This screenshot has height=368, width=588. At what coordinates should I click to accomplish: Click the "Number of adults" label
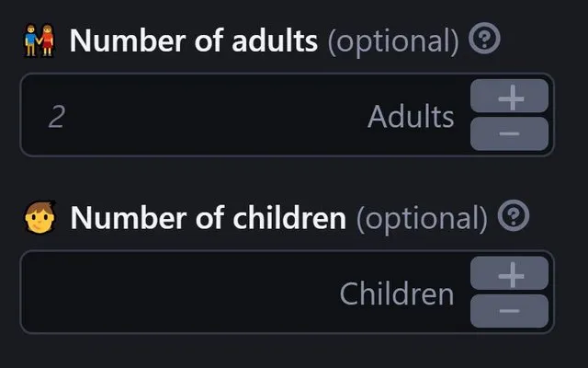[194, 40]
